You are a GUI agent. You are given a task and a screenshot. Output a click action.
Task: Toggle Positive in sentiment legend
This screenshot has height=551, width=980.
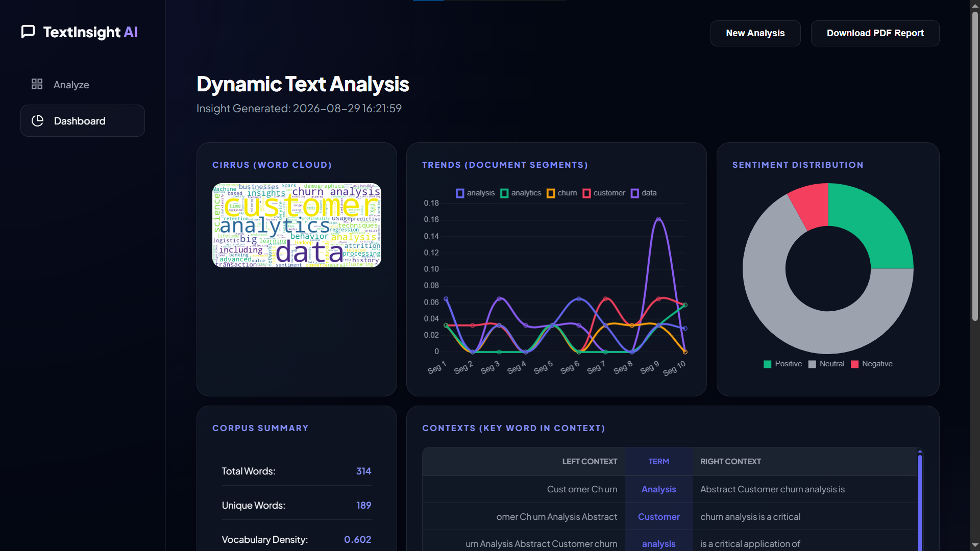click(782, 364)
